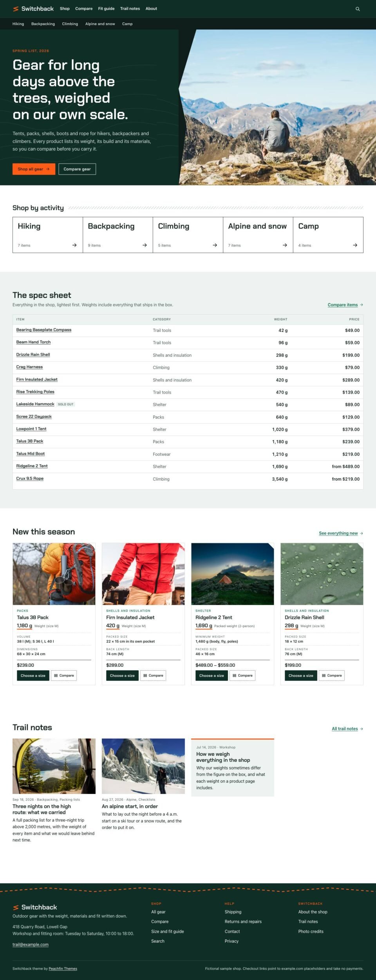Select Hiking in the category bar
Image resolution: width=376 pixels, height=980 pixels.
18,24
